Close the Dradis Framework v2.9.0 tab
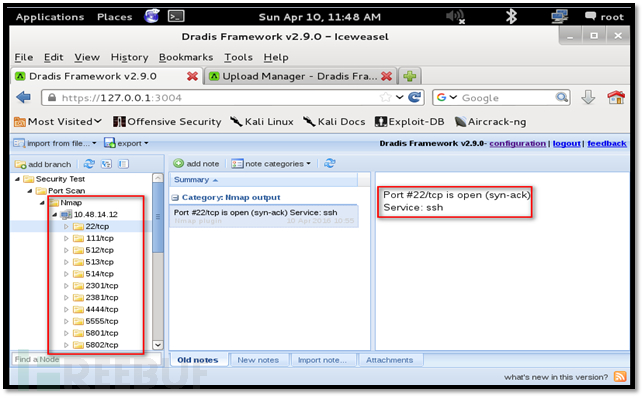Screen dimensions: 644x398 (x=192, y=76)
